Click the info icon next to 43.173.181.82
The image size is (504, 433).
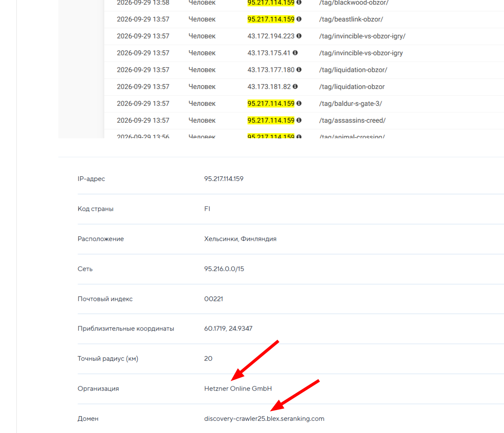point(295,86)
